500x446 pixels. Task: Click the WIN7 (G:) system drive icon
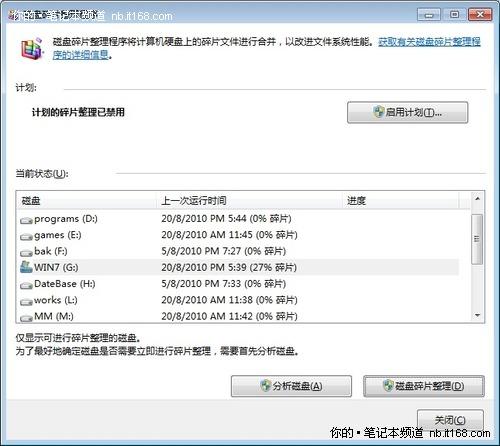point(26,267)
